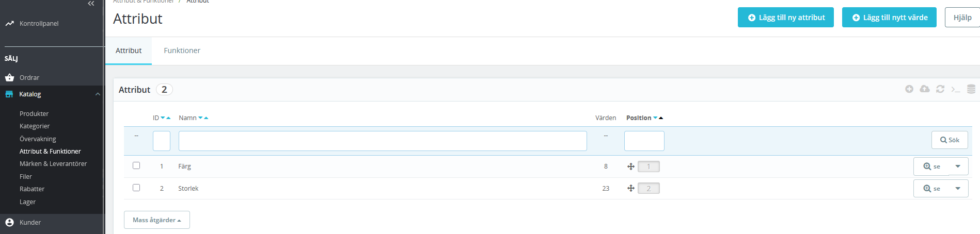Open actions dropdown for Storlek row
The height and width of the screenshot is (234, 980).
[958, 189]
